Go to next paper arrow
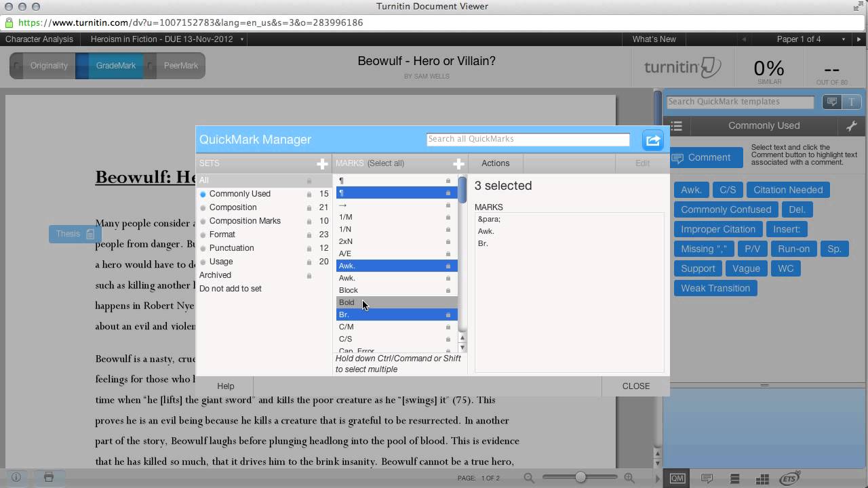 click(x=860, y=39)
